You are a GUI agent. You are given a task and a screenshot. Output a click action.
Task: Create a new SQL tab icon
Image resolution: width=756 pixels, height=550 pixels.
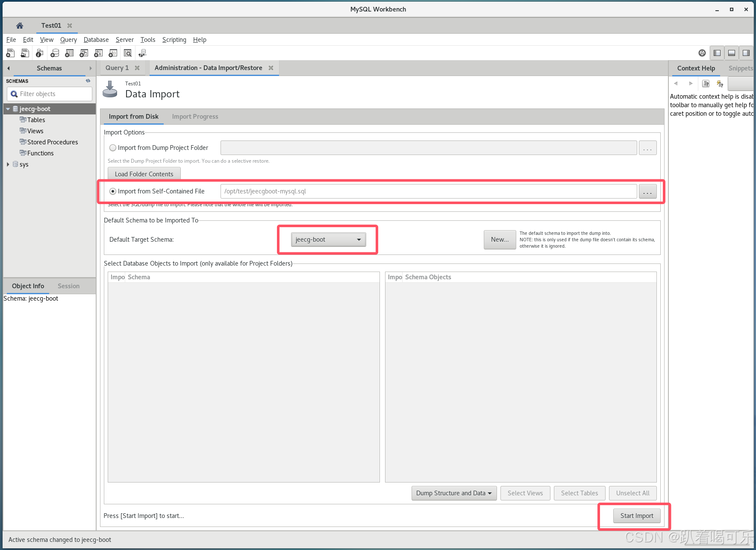click(x=10, y=53)
